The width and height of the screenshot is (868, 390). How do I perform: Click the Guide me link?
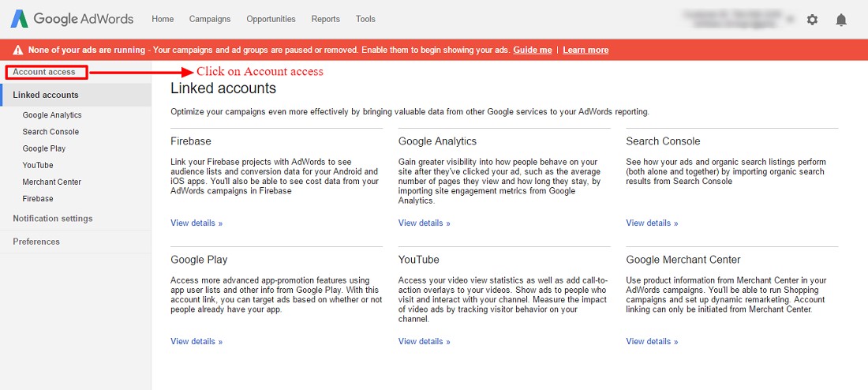(533, 50)
